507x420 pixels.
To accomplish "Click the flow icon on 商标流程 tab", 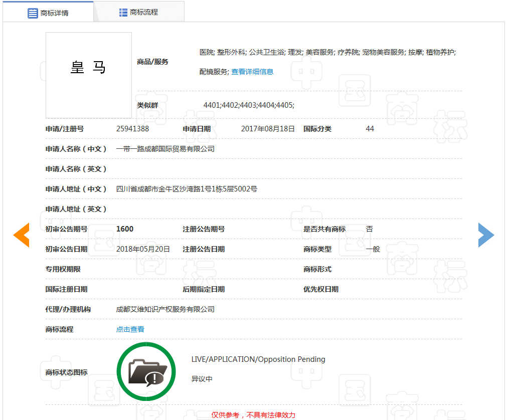I will (x=123, y=13).
